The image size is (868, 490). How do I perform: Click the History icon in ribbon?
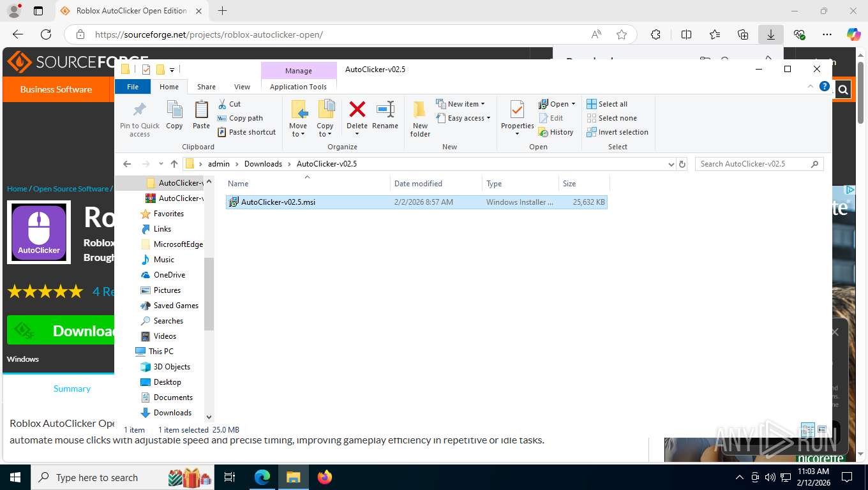pyautogui.click(x=556, y=132)
